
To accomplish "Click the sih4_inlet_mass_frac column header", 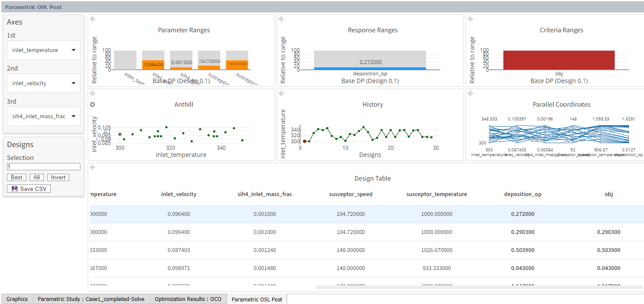I will [265, 194].
